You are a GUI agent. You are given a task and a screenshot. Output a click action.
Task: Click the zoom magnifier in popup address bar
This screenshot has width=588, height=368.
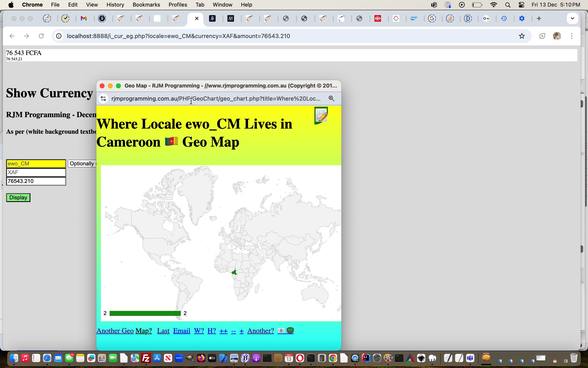click(x=331, y=98)
